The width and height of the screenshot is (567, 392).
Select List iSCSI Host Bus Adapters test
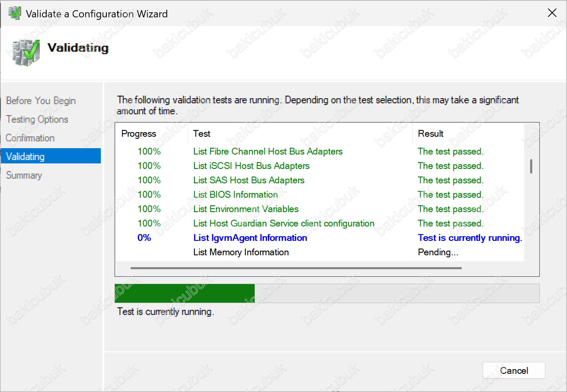click(x=251, y=166)
